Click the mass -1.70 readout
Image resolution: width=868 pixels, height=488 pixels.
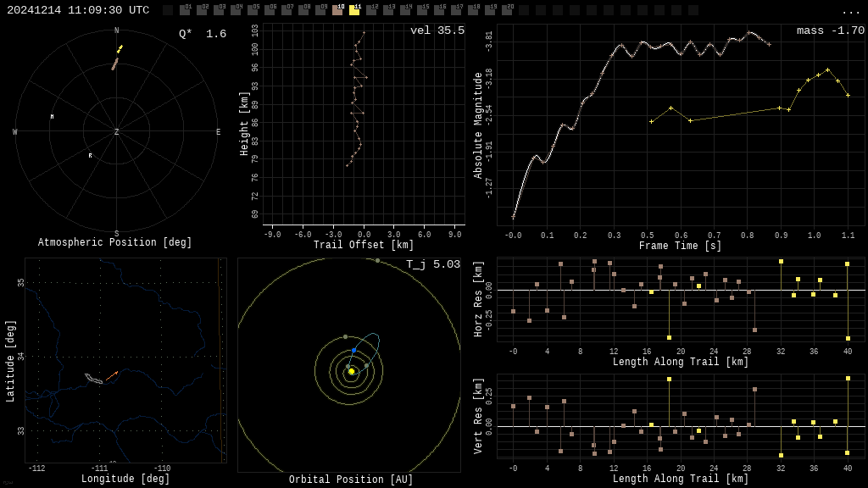click(831, 30)
